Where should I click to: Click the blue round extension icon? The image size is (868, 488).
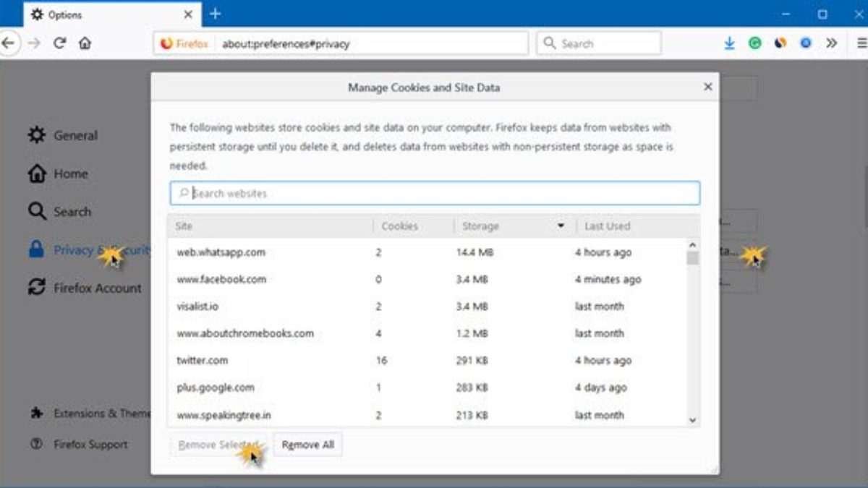tap(805, 43)
